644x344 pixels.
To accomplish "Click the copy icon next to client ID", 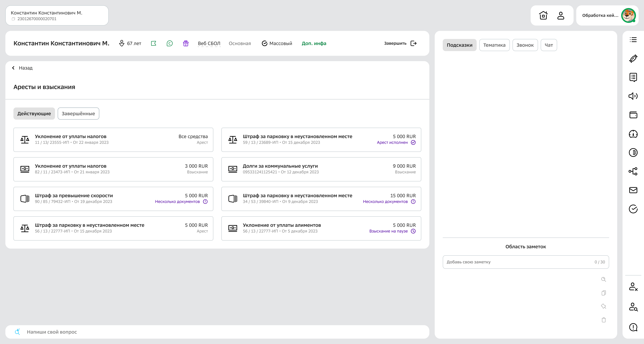I will coord(14,19).
